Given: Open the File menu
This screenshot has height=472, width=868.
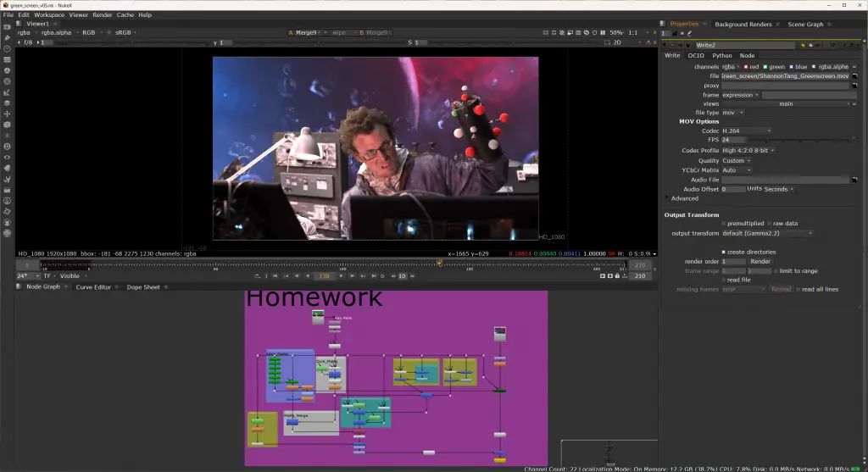Looking at the screenshot, I should (8, 15).
